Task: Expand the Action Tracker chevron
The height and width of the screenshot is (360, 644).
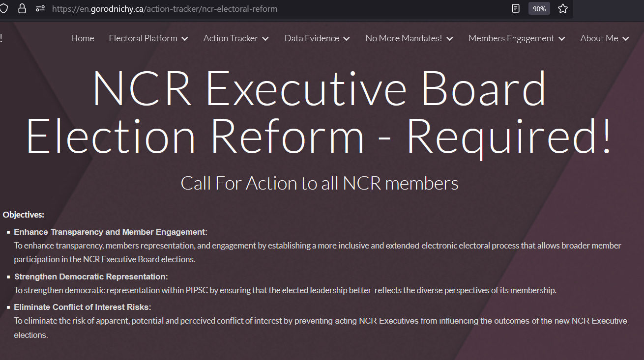Action: [x=265, y=39]
